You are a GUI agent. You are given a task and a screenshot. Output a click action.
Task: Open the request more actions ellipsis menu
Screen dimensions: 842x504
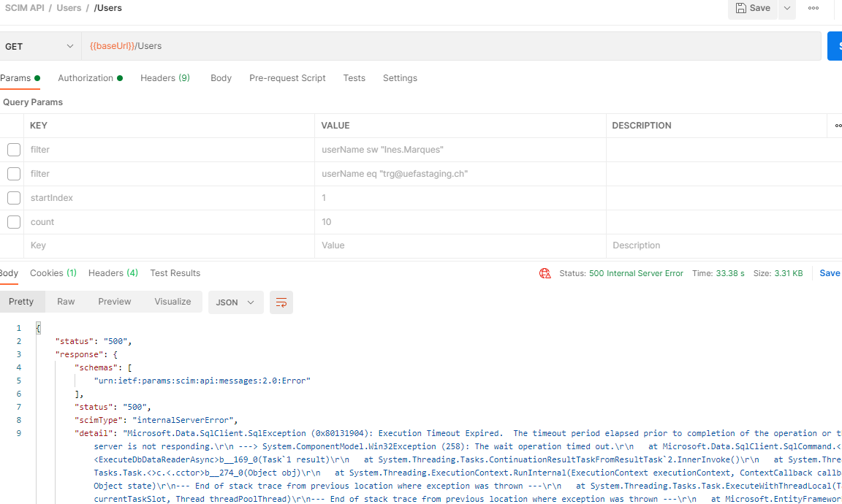[x=812, y=9]
